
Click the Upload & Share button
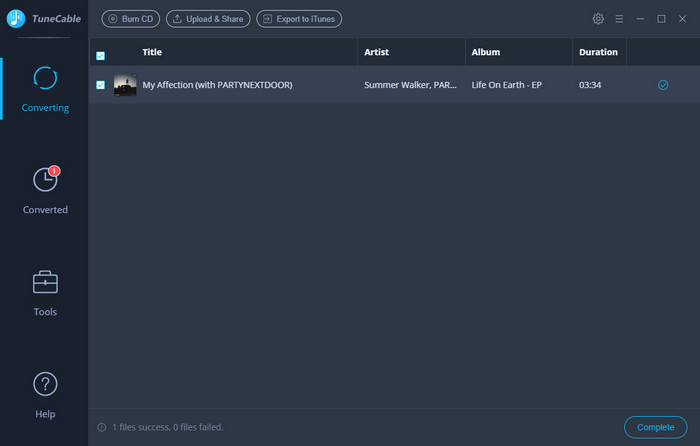coord(208,19)
